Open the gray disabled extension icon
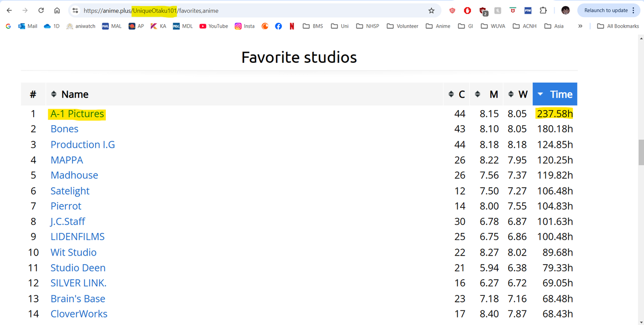644x325 pixels. point(497,10)
